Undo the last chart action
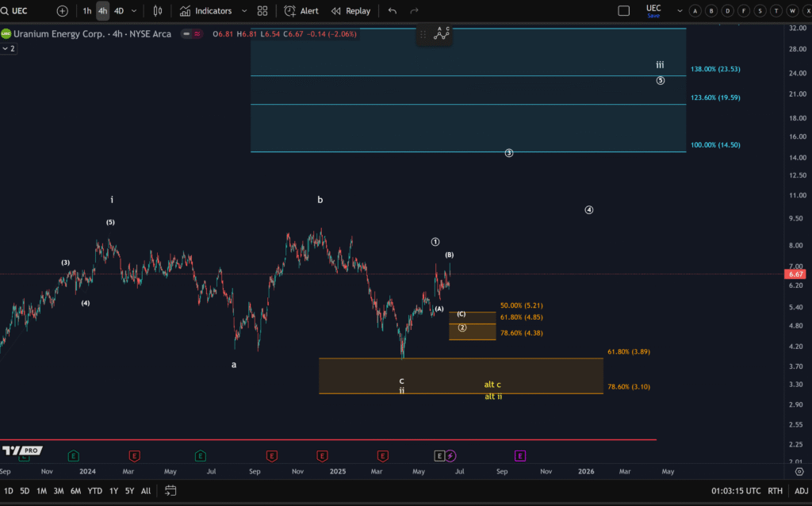 pos(393,11)
